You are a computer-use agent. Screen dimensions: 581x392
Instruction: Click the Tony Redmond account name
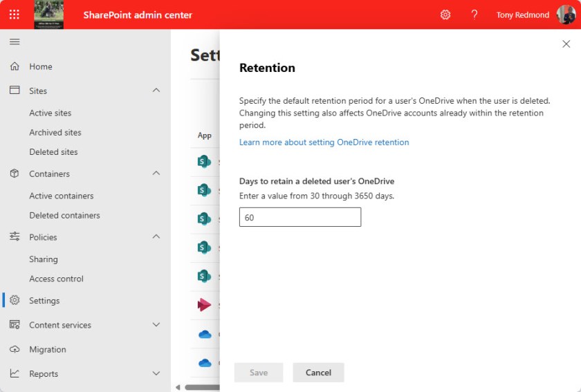click(x=522, y=15)
